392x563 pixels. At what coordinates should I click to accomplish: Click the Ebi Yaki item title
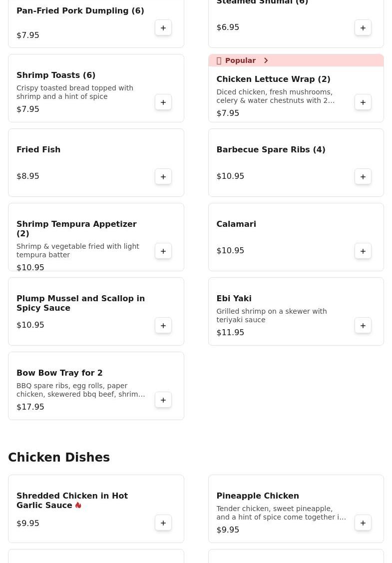[234, 299]
